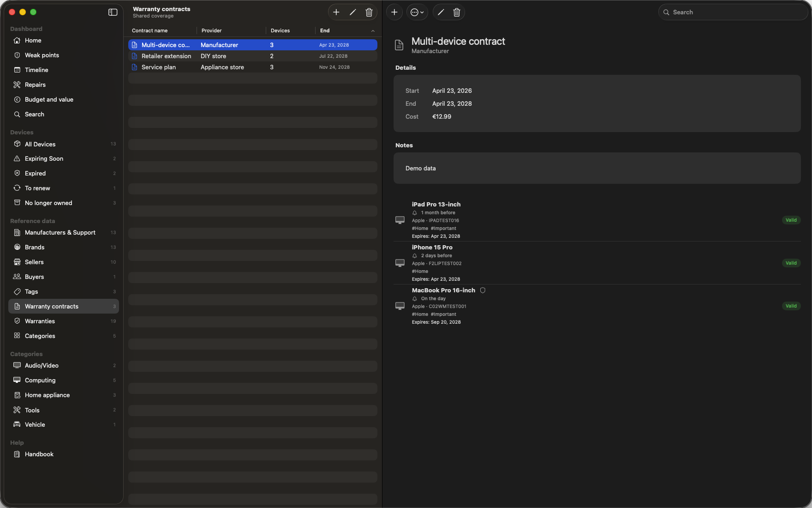Open the ellipsis more-actions dropdown

[x=417, y=12]
